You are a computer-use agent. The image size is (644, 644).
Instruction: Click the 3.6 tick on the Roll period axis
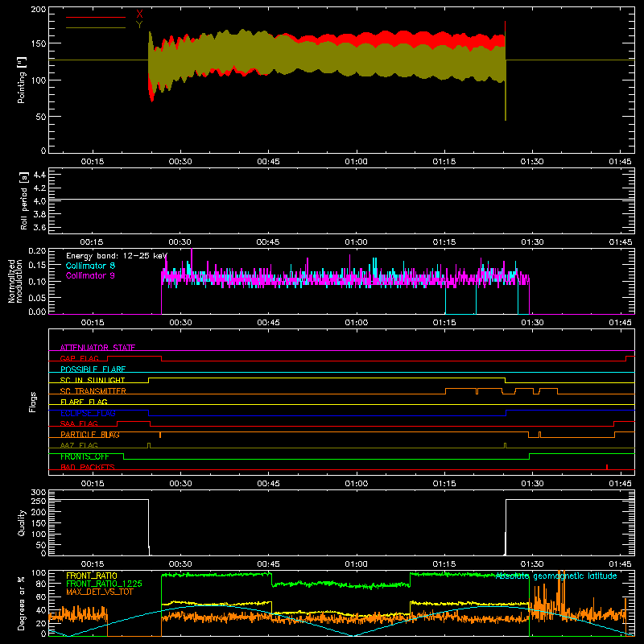pos(39,227)
